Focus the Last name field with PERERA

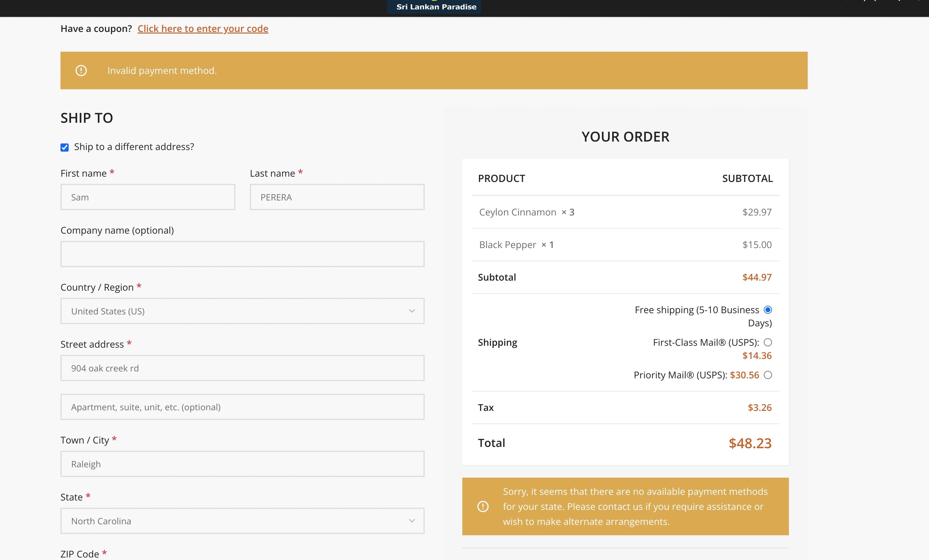(x=337, y=197)
